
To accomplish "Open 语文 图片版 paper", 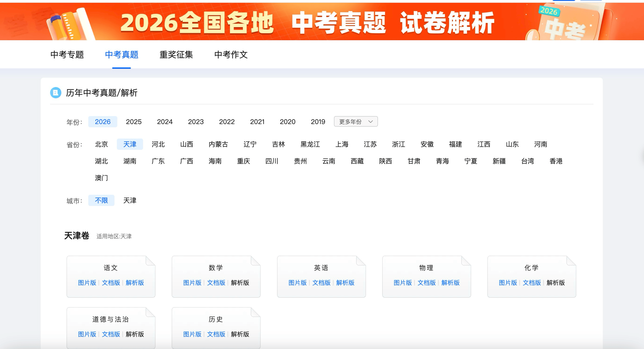I will point(87,283).
